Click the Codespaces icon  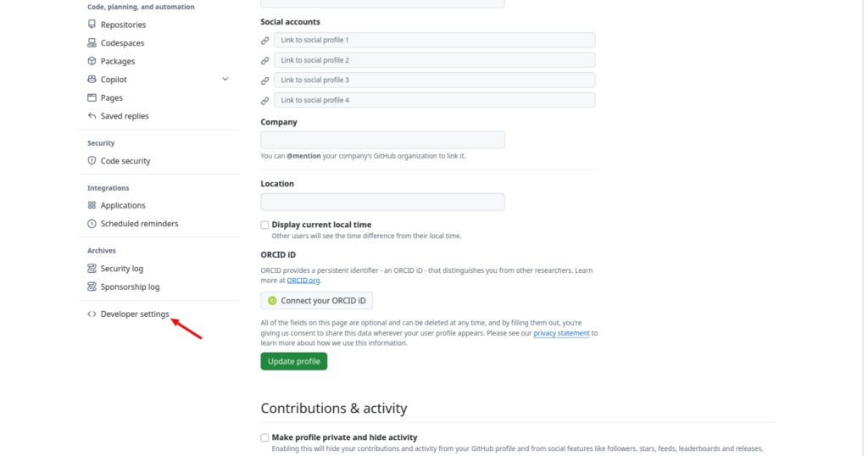(92, 42)
